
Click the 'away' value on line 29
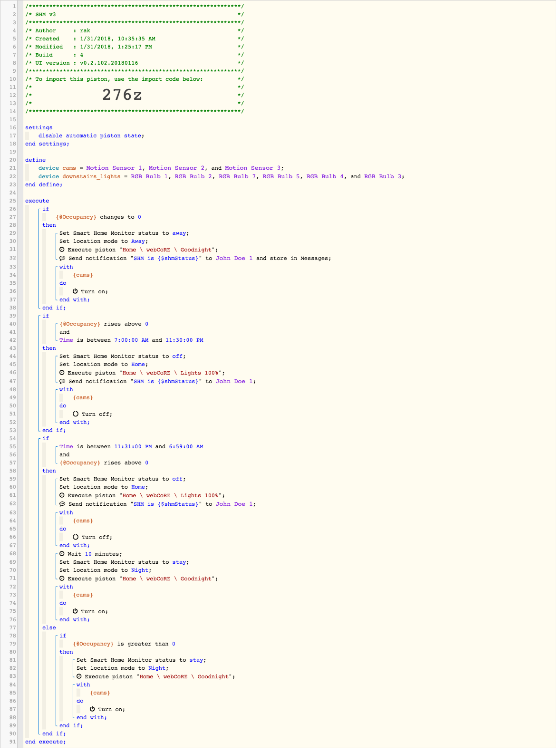pos(179,233)
